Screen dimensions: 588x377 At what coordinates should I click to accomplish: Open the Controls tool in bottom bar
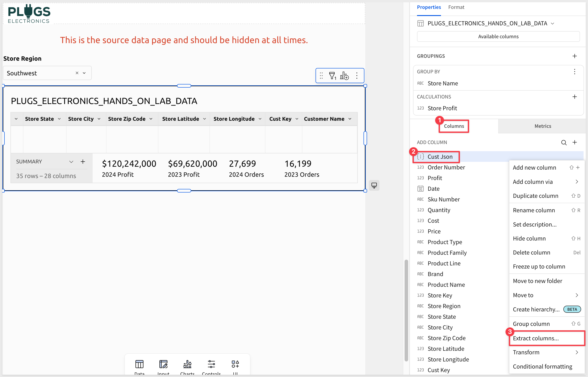pos(211,365)
